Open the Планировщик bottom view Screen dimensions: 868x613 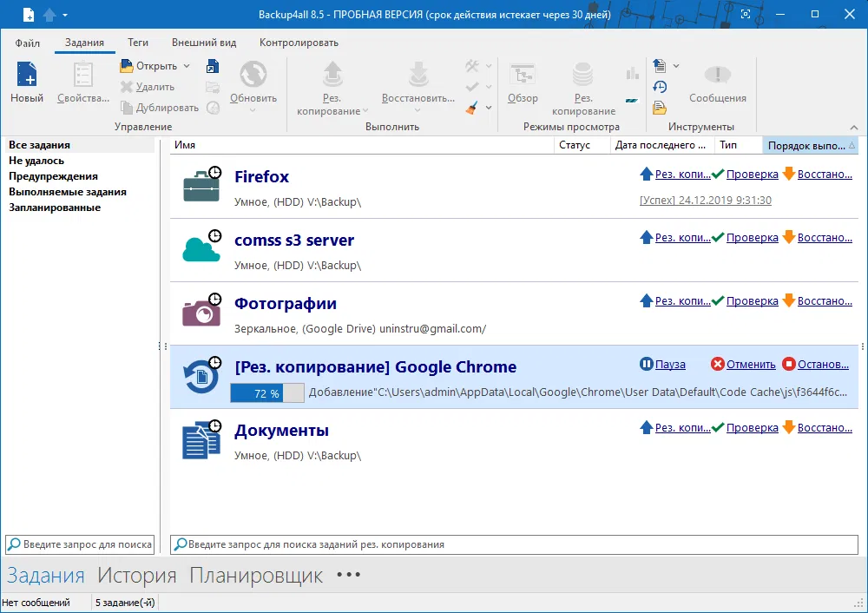pyautogui.click(x=256, y=576)
